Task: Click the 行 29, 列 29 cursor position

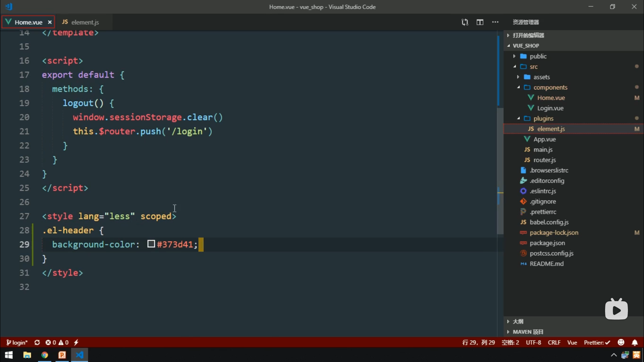Action: 478,343
